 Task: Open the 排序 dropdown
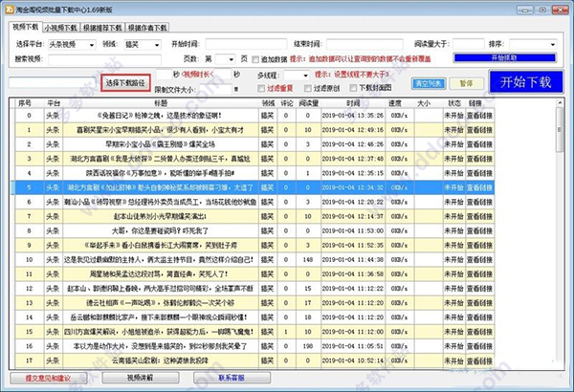click(x=533, y=44)
